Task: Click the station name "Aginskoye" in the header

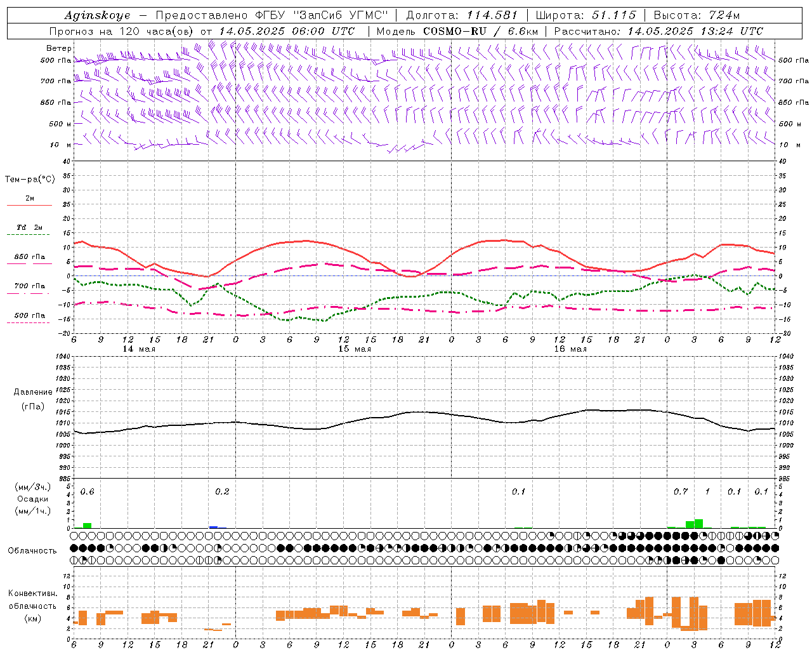Action: tap(97, 15)
